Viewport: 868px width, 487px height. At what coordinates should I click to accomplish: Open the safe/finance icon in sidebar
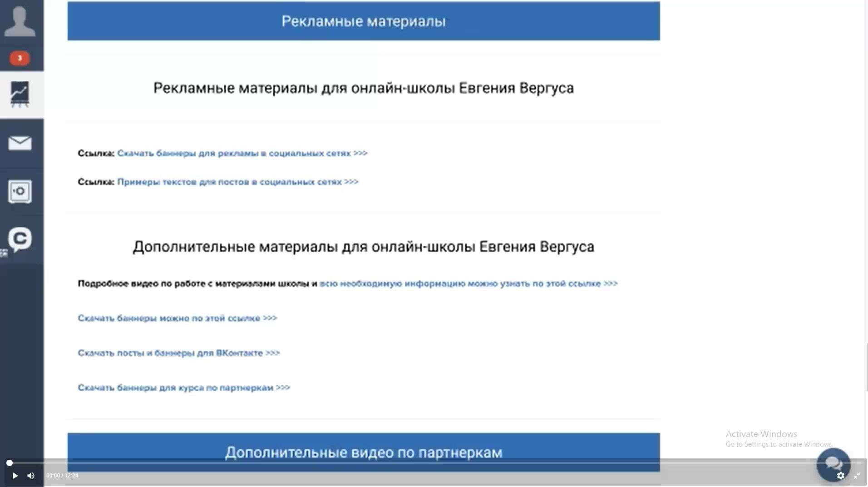[x=20, y=191]
